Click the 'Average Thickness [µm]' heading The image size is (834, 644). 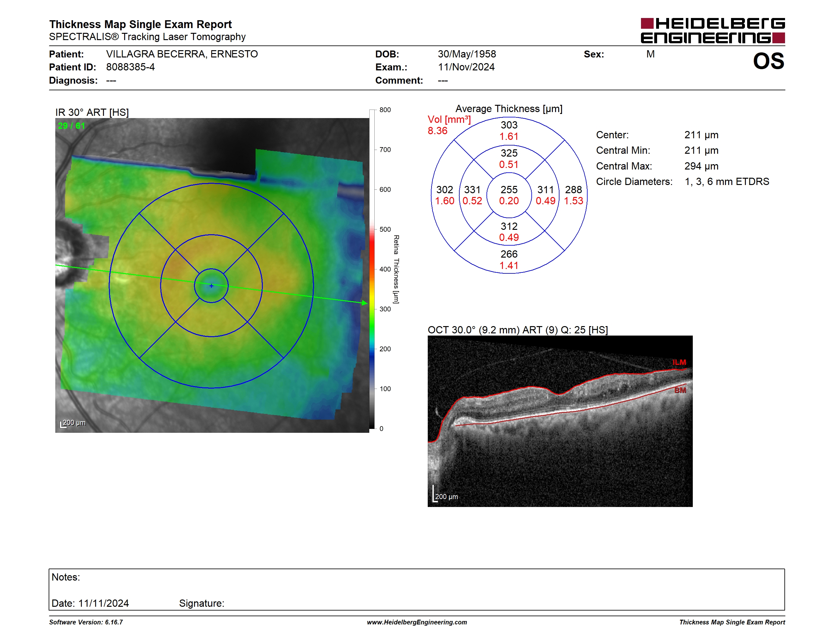[509, 109]
